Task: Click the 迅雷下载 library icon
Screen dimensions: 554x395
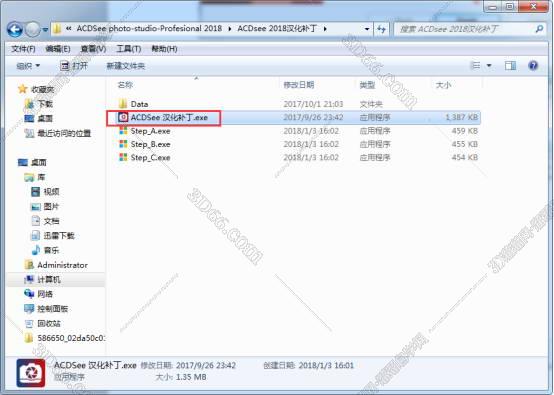Action: [x=36, y=235]
